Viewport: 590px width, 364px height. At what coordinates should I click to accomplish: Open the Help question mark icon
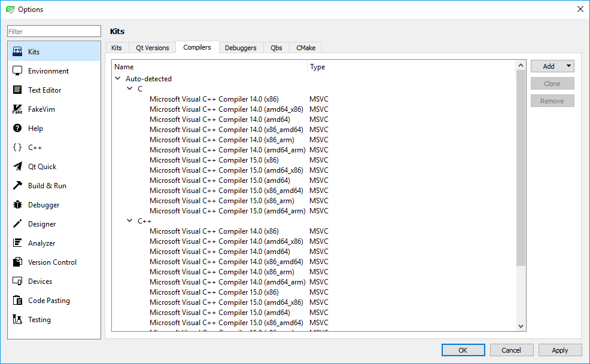17,129
